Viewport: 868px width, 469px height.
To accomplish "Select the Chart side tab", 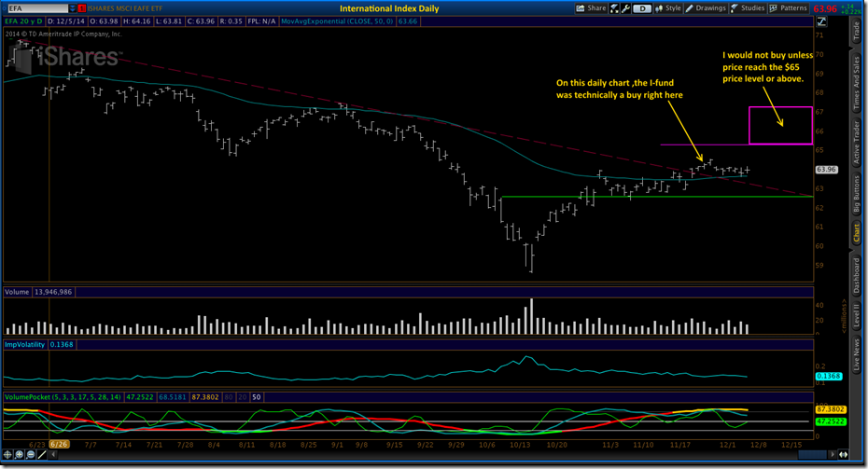I will click(857, 233).
